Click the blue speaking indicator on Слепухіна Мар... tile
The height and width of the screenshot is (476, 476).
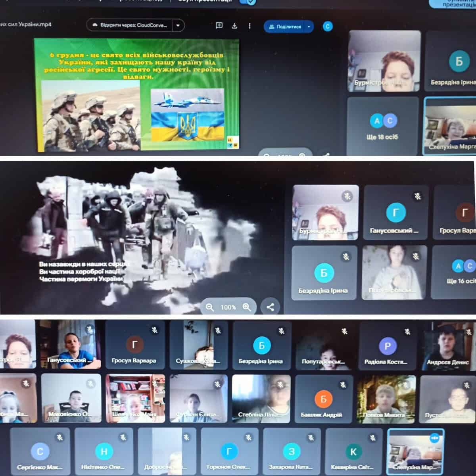434,438
